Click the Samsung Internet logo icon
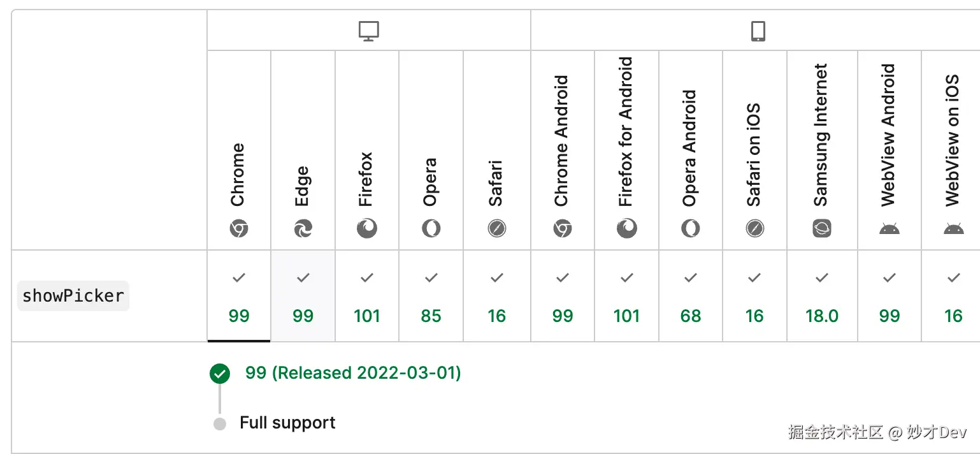This screenshot has height=454, width=980. point(822,228)
